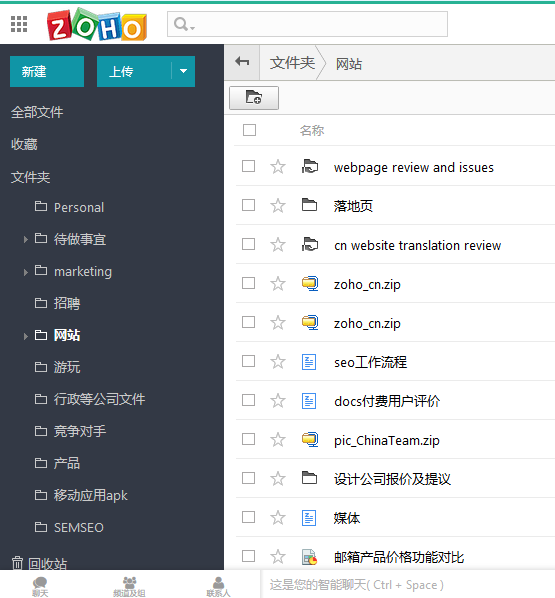Open the 上传 upload dropdown arrow

(183, 71)
